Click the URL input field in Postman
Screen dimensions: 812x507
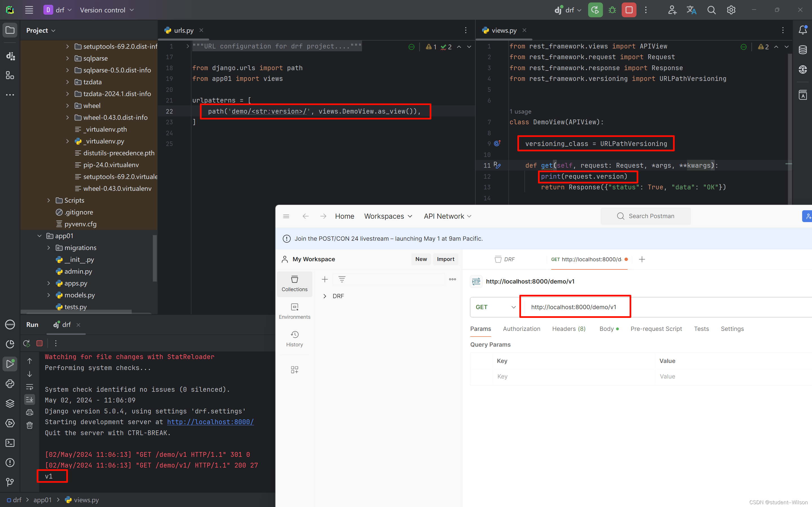[x=574, y=307]
